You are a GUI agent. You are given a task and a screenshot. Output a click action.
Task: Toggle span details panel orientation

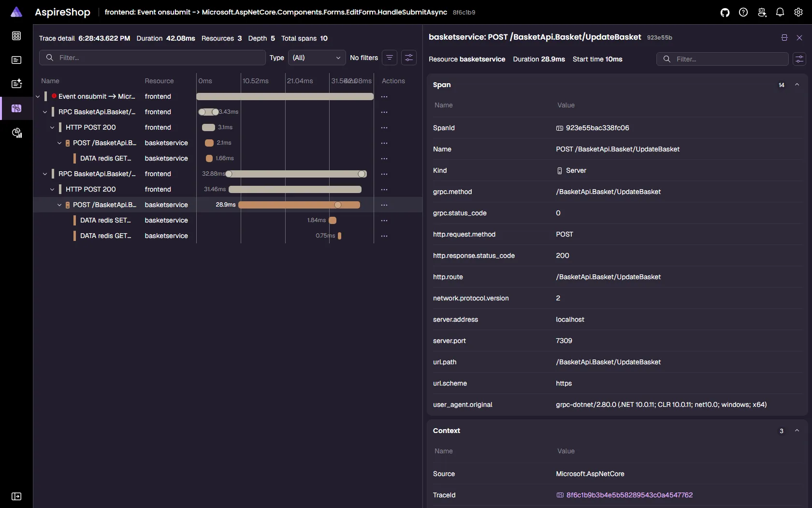(784, 37)
